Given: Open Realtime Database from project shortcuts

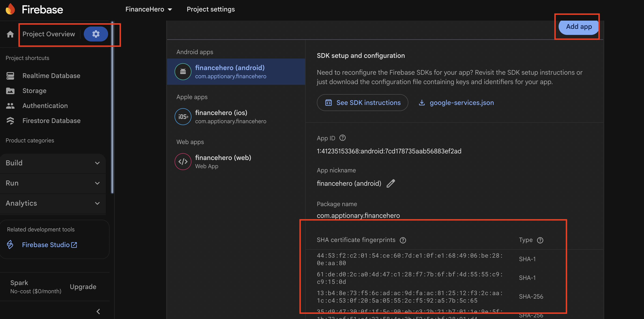Looking at the screenshot, I should point(51,76).
